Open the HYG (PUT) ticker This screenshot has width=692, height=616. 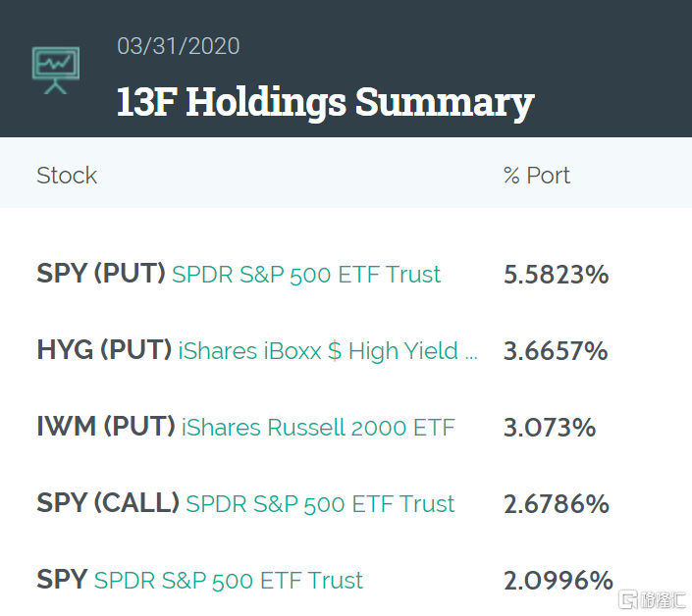pyautogui.click(x=104, y=350)
